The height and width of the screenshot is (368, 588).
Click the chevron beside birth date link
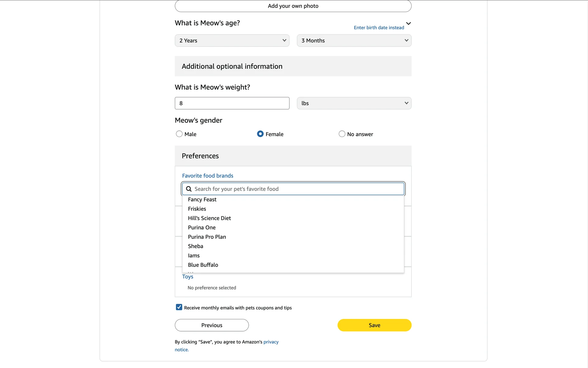408,24
